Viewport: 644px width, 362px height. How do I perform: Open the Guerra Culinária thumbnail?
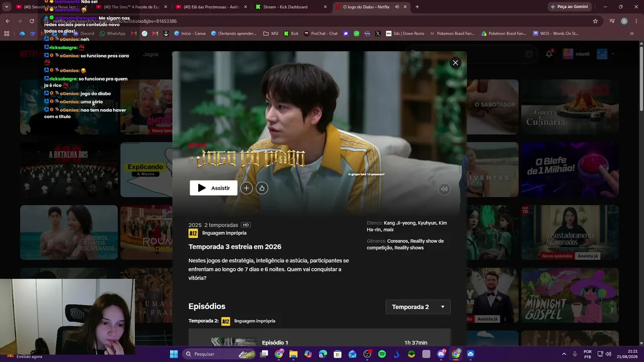tap(570, 107)
